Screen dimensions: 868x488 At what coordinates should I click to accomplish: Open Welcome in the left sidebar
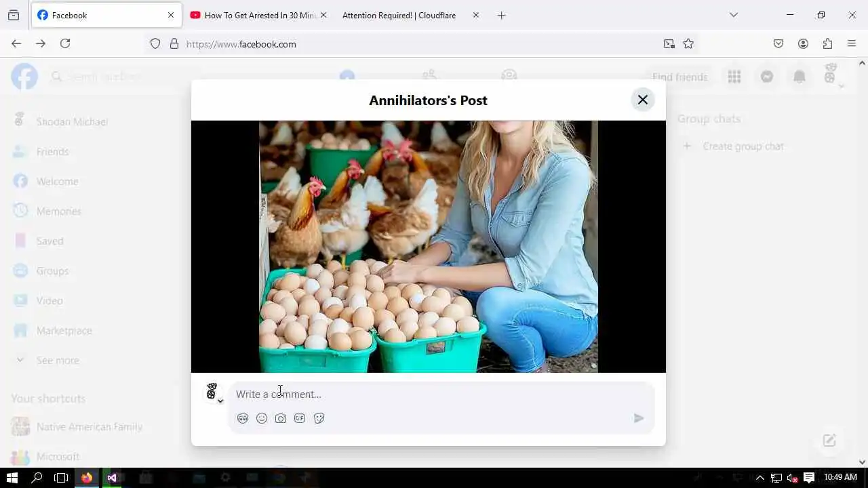[x=58, y=182]
